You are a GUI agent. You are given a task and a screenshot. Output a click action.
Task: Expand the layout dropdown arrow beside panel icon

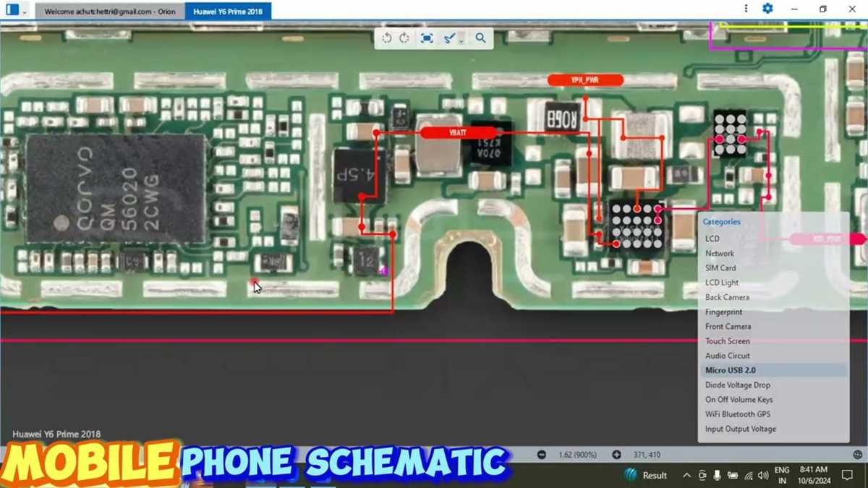coord(25,12)
